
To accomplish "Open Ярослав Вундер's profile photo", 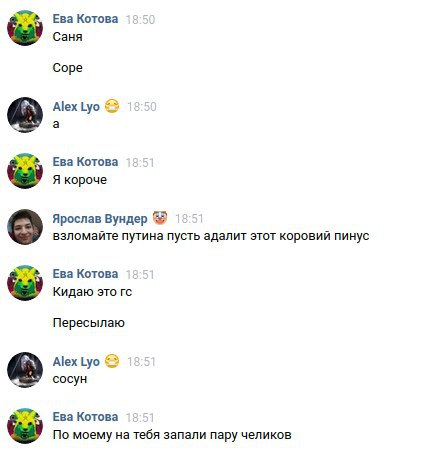I will 25,227.
